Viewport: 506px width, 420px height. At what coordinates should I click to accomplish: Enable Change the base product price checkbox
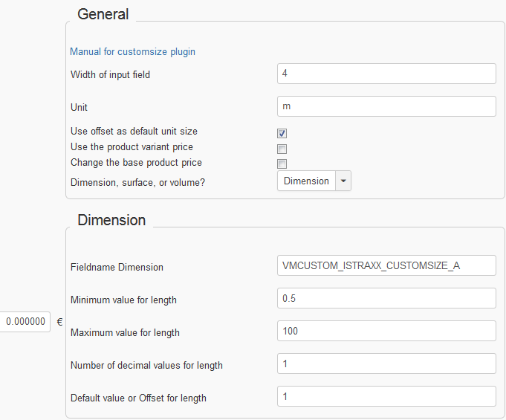click(x=282, y=164)
